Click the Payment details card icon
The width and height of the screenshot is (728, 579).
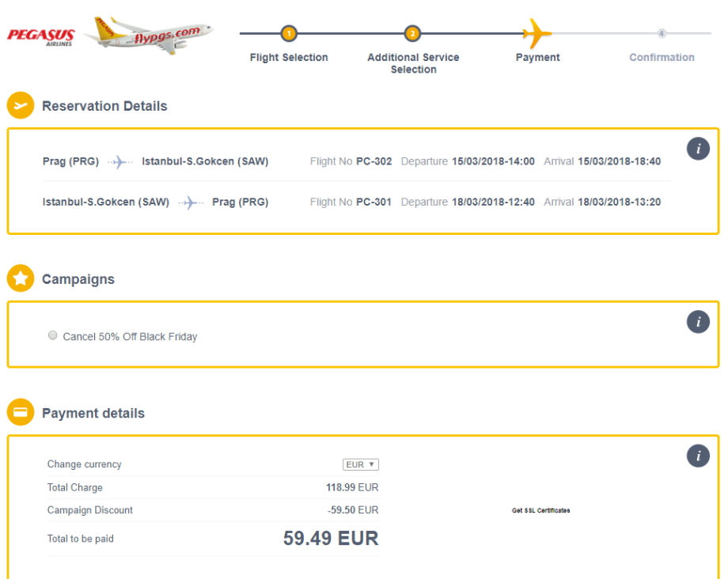point(21,413)
